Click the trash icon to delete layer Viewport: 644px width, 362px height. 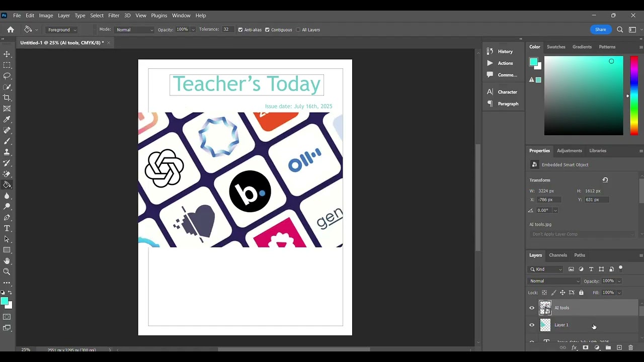click(630, 347)
